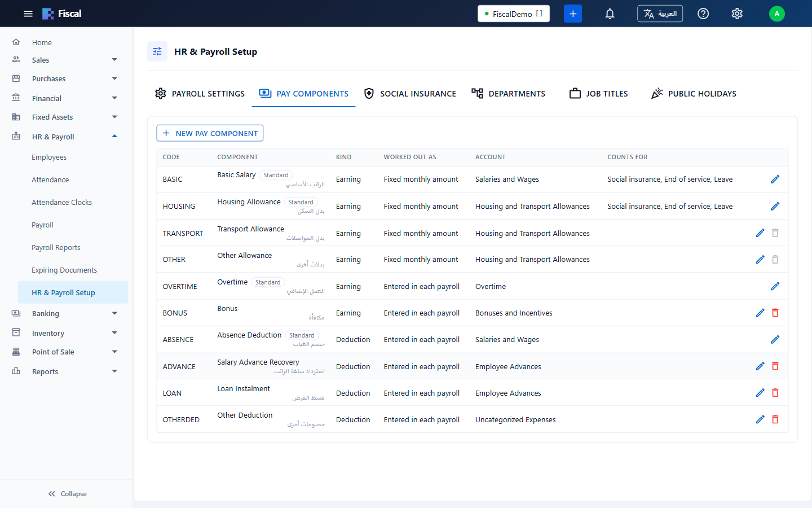This screenshot has height=508, width=812.
Task: Edit the LOAN pay component
Action: [x=760, y=393]
